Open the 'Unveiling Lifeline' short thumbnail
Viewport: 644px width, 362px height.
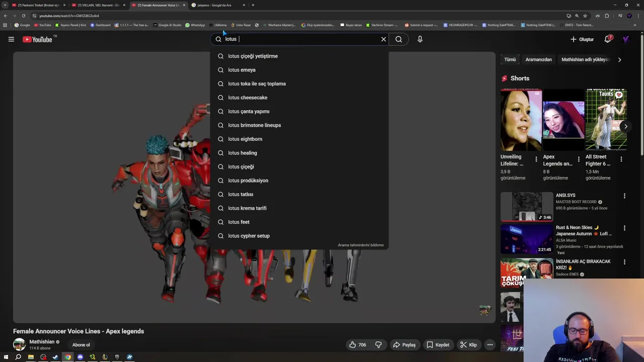521,120
